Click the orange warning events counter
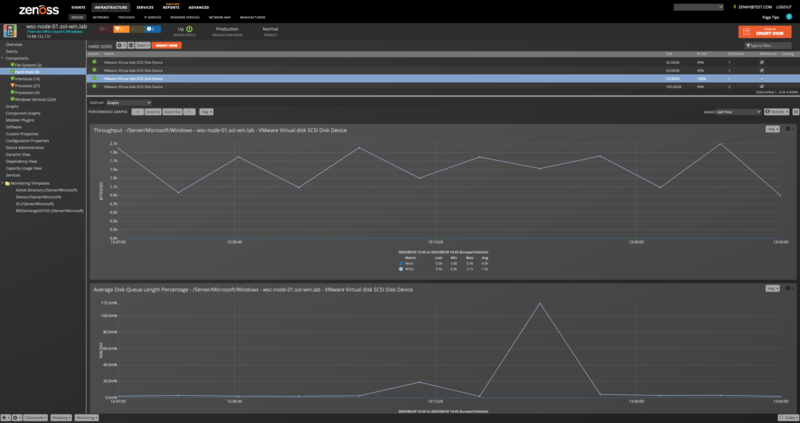Viewport: 800px width, 423px height. pyautogui.click(x=121, y=29)
